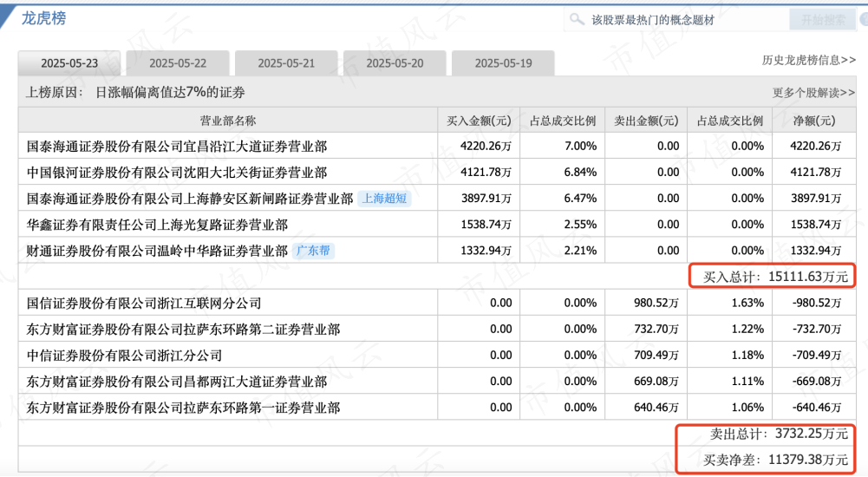Click the 买入金额(元) column header
Image resolution: width=868 pixels, height=477 pixels.
[479, 121]
